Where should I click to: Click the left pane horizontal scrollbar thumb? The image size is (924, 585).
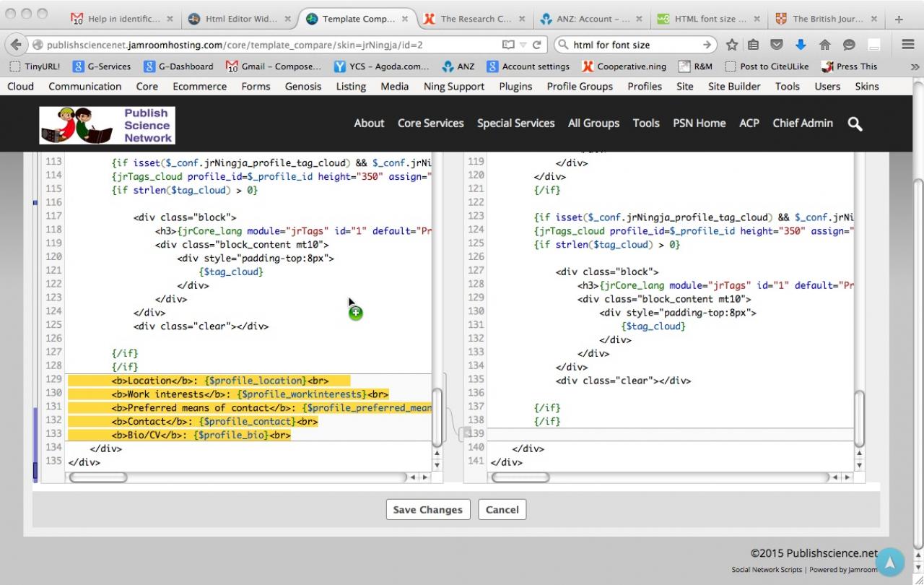(98, 477)
